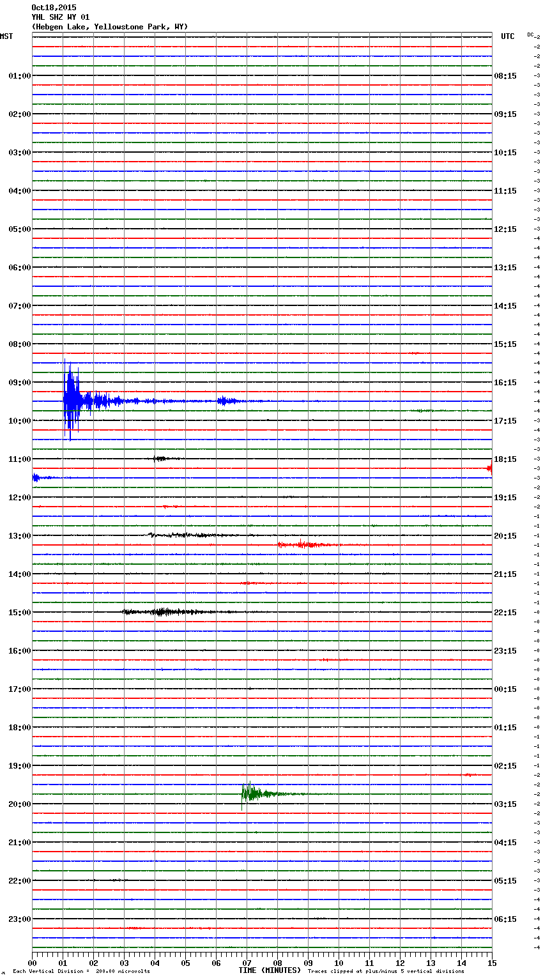
Task: Click the '00' minute tick label
Action: tap(33, 963)
